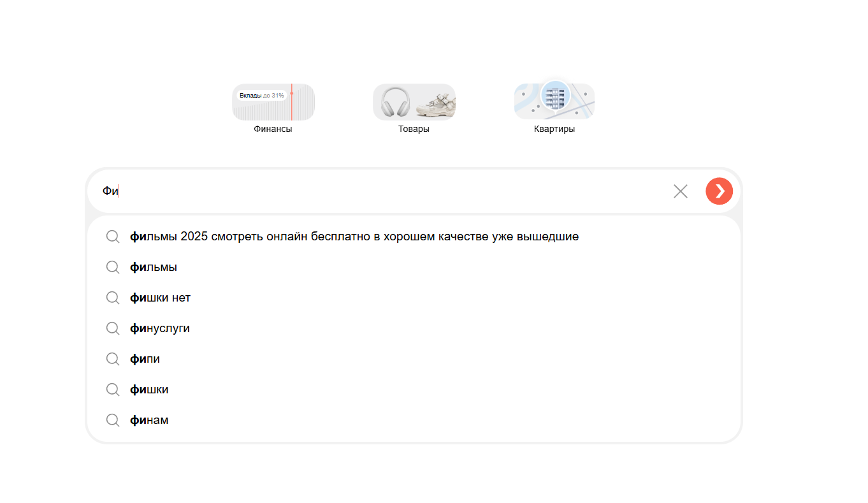Click the magnifier icon beside "фипи"
Screen dimensions: 868x503
113,359
